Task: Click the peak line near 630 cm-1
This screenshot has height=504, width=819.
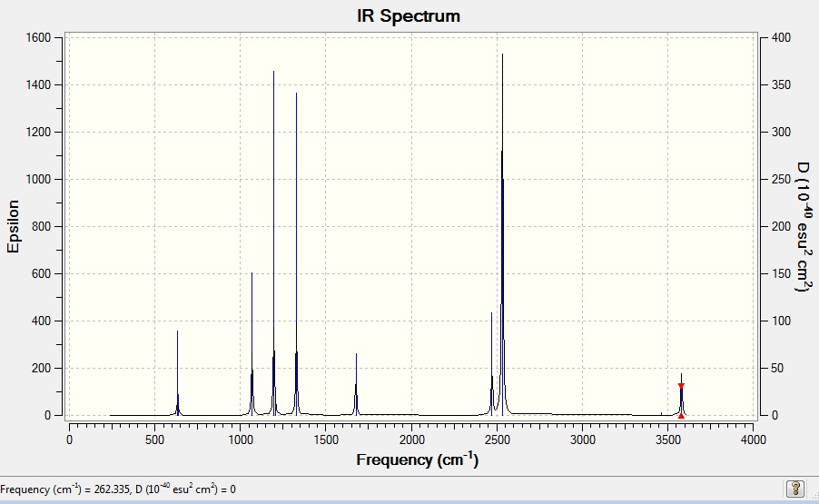Action: [177, 373]
